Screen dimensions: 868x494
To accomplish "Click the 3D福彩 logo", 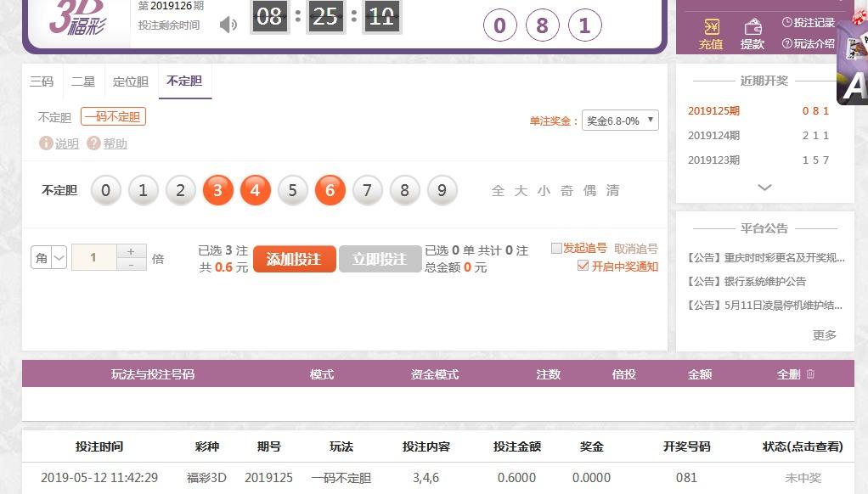I will point(77,20).
